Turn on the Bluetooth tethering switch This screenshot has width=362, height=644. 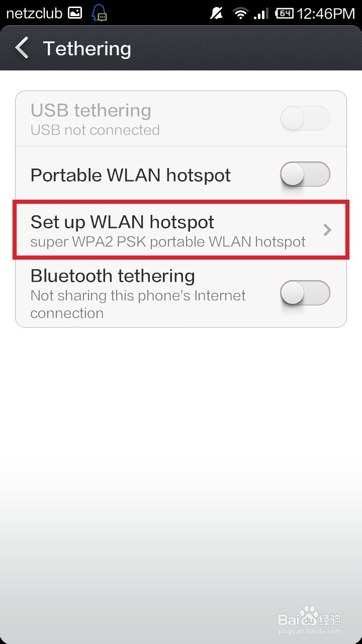pos(305,293)
